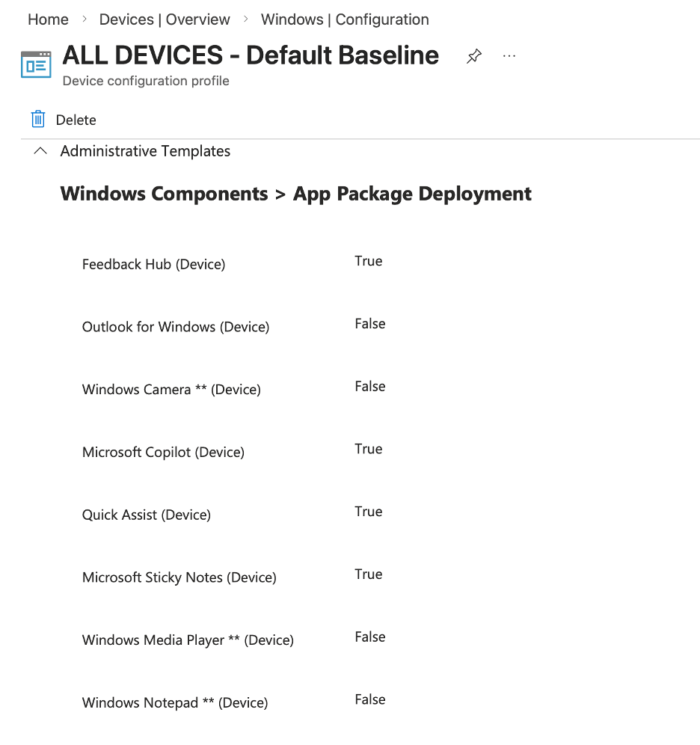Screen dimensions: 700x745
Task: Select the Feedback Hub (Device) setting
Action: [153, 264]
